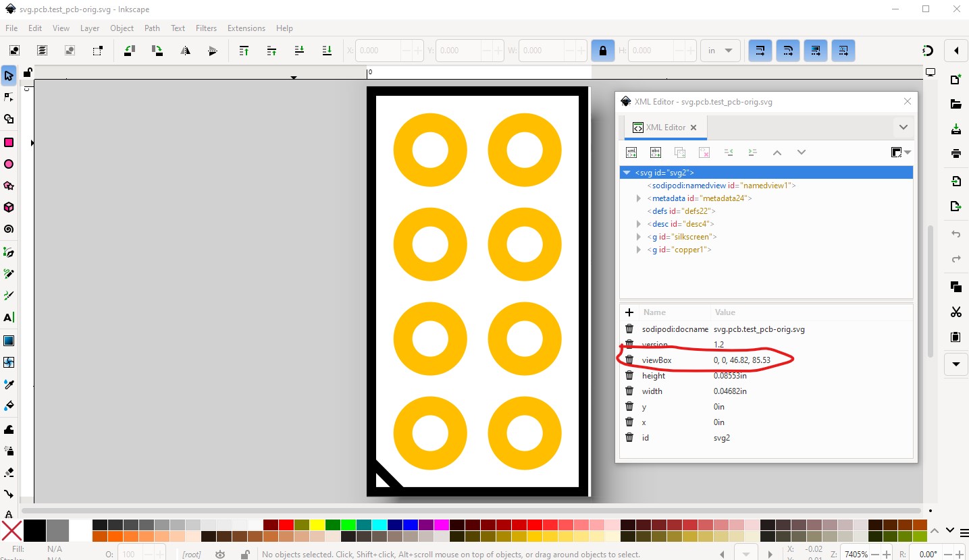969x560 pixels.
Task: Click the black color swatch in palette
Action: click(x=35, y=530)
